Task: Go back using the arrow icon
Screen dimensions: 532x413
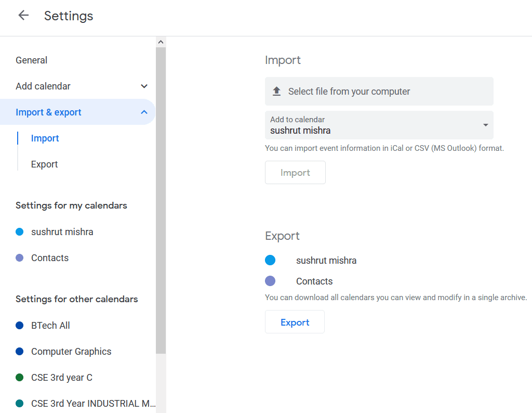Action: tap(23, 16)
